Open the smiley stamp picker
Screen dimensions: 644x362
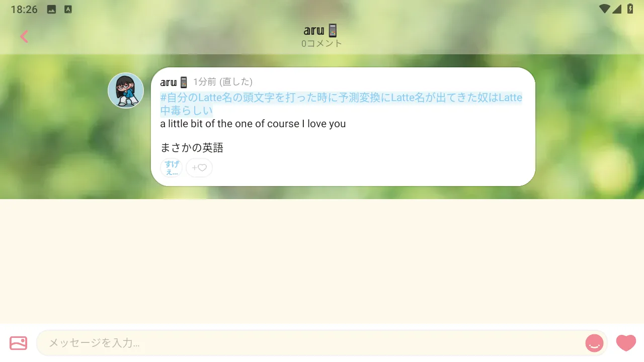(594, 343)
